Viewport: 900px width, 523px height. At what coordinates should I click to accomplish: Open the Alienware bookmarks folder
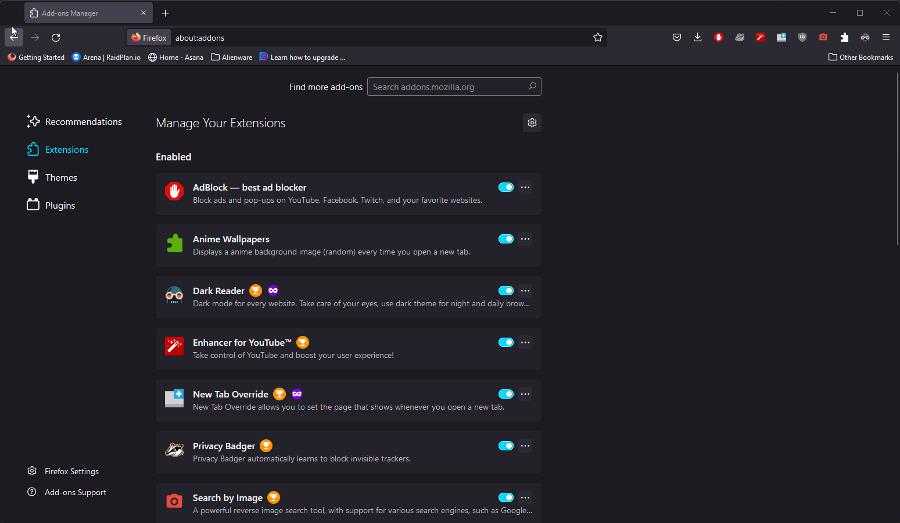click(232, 57)
